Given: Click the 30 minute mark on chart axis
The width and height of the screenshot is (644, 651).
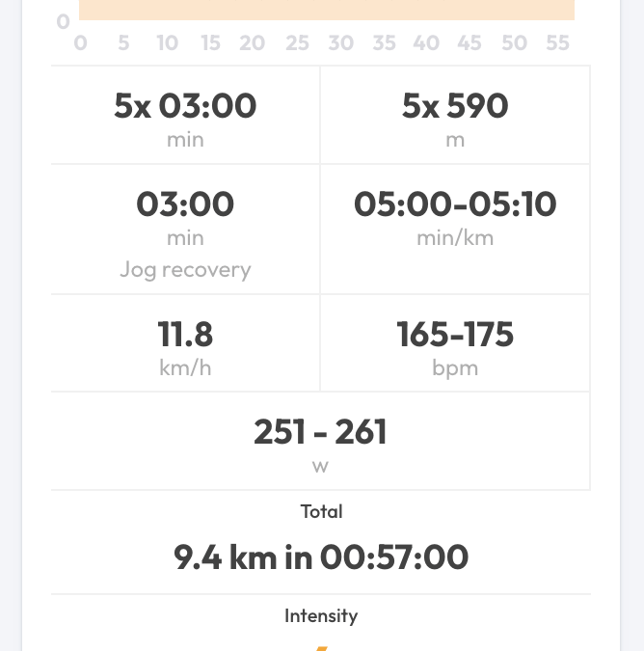Looking at the screenshot, I should [340, 43].
